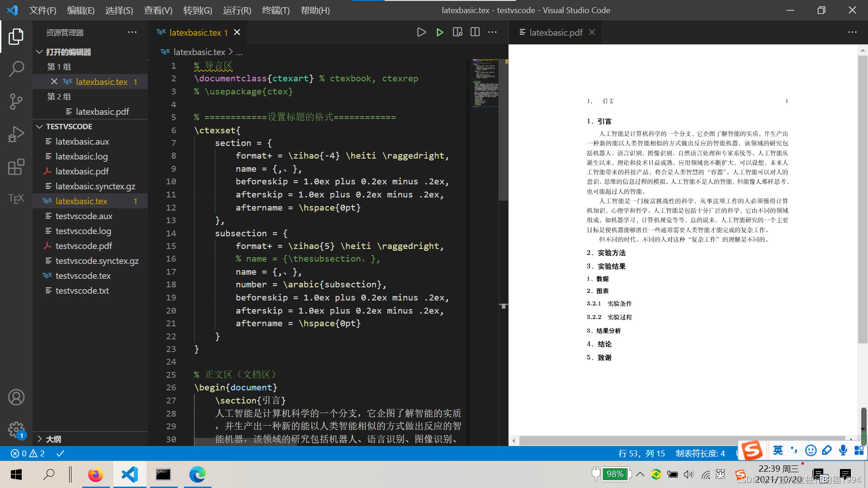868x488 pixels.
Task: Close latexbasic.tex editor tab
Action: pos(237,32)
